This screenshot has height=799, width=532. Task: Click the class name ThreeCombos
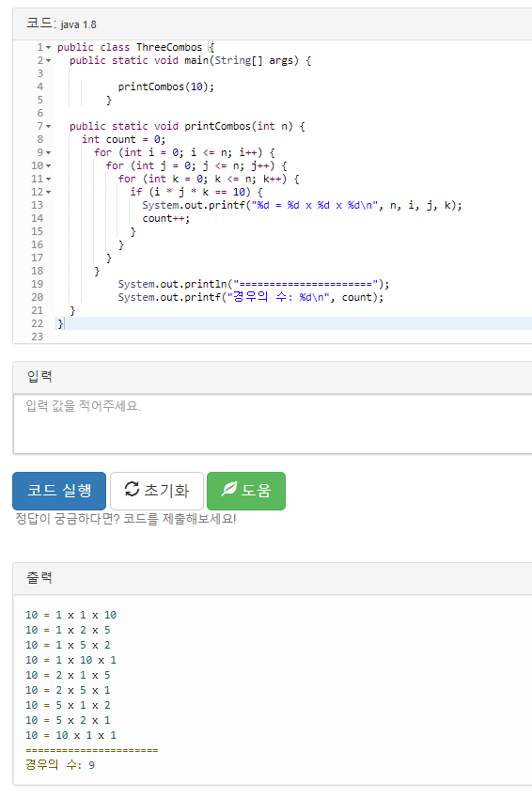(169, 47)
